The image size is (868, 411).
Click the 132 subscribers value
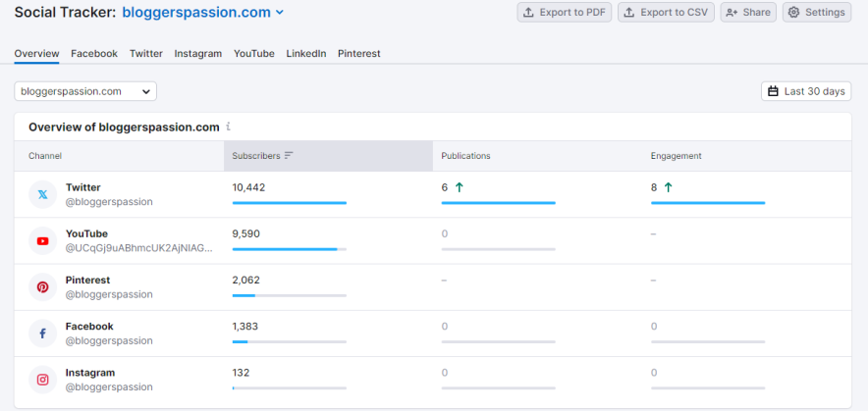(x=241, y=373)
